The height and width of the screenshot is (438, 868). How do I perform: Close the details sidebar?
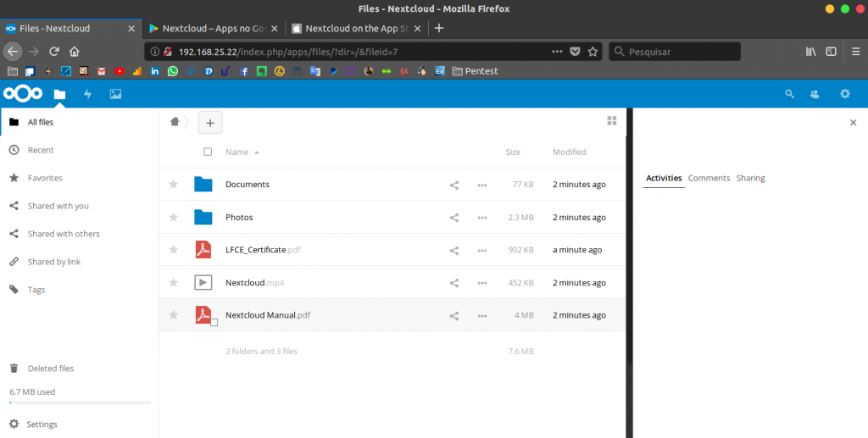tap(853, 123)
